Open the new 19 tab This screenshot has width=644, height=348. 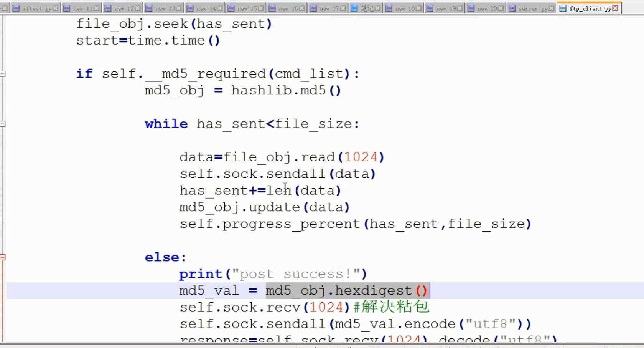point(445,8)
